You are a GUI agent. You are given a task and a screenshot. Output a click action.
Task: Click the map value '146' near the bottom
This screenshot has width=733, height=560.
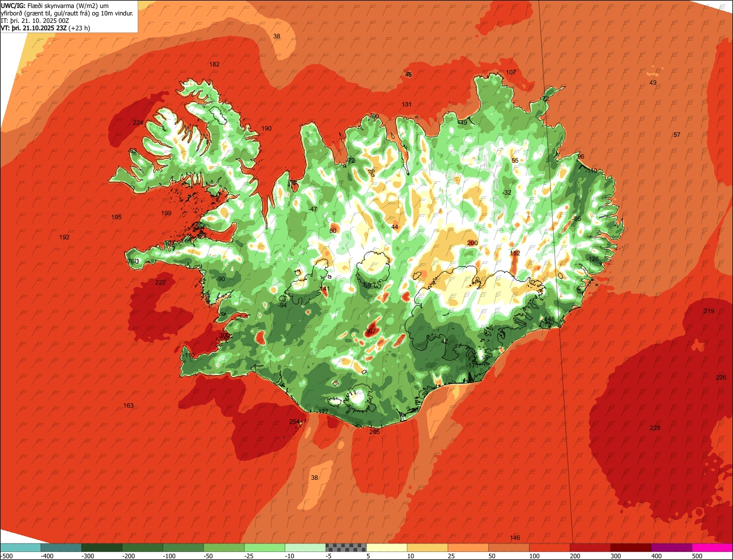coord(515,537)
